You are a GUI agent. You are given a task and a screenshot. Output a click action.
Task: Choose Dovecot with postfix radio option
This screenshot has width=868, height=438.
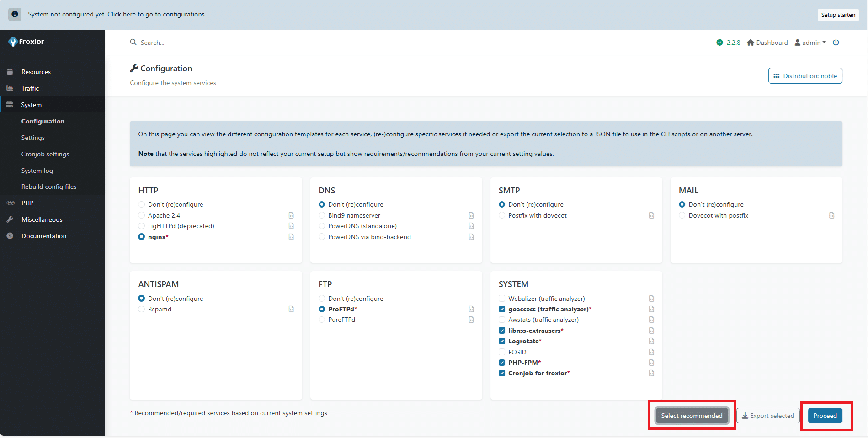682,215
